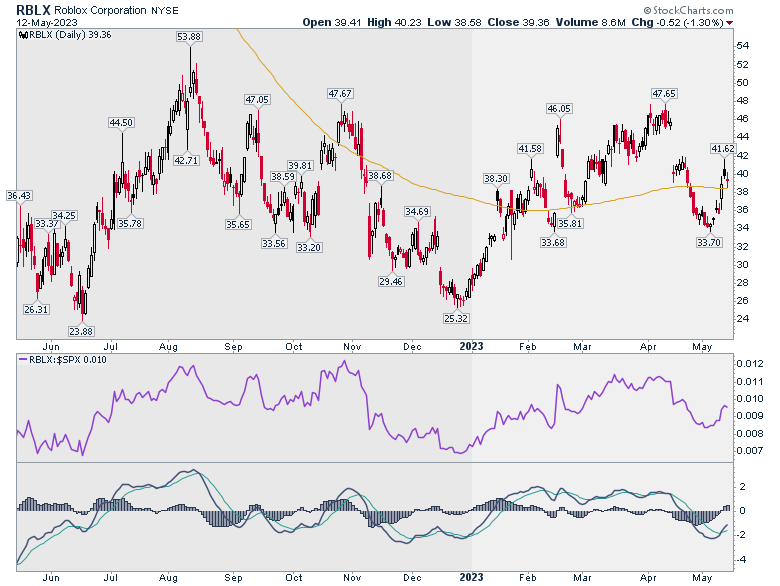Click the Chg -0.52 (-1.30%) value

point(678,22)
